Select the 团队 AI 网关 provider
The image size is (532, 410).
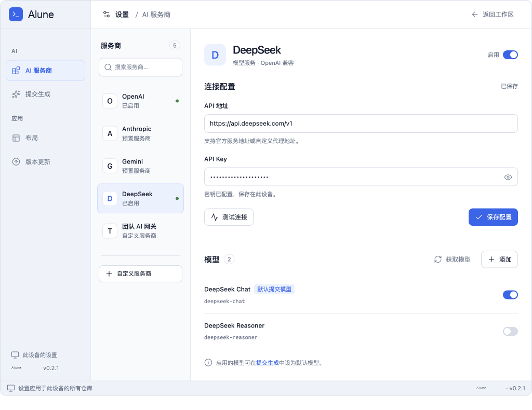140,231
